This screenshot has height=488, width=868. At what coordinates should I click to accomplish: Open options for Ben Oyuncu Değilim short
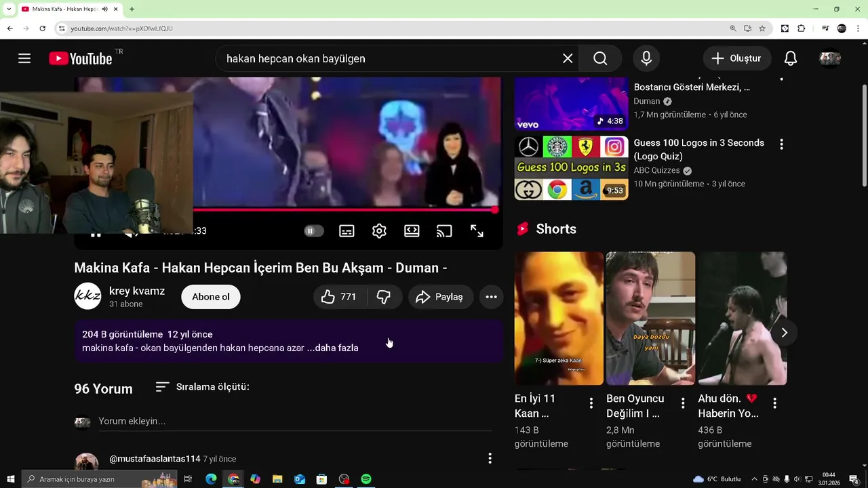tap(683, 403)
